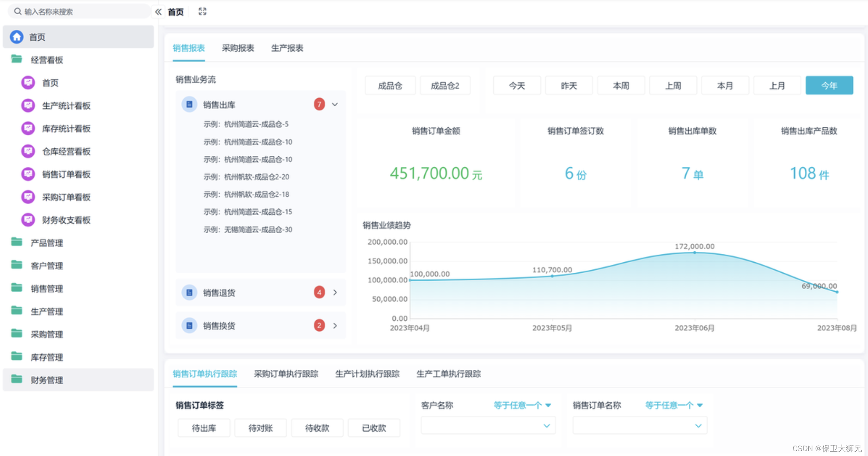This screenshot has height=456, width=868.
Task: Switch to the 生产报表 tab
Action: (287, 48)
